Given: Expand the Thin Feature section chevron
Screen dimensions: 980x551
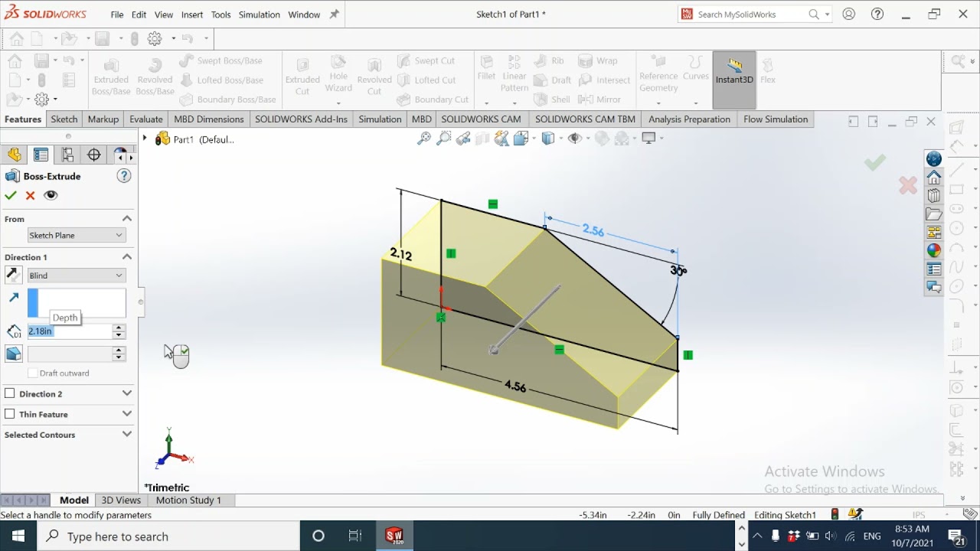Looking at the screenshot, I should pos(127,414).
